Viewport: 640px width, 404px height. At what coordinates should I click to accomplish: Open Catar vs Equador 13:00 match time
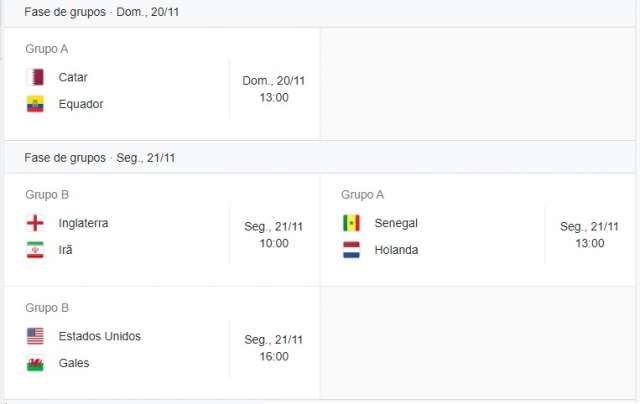(274, 97)
